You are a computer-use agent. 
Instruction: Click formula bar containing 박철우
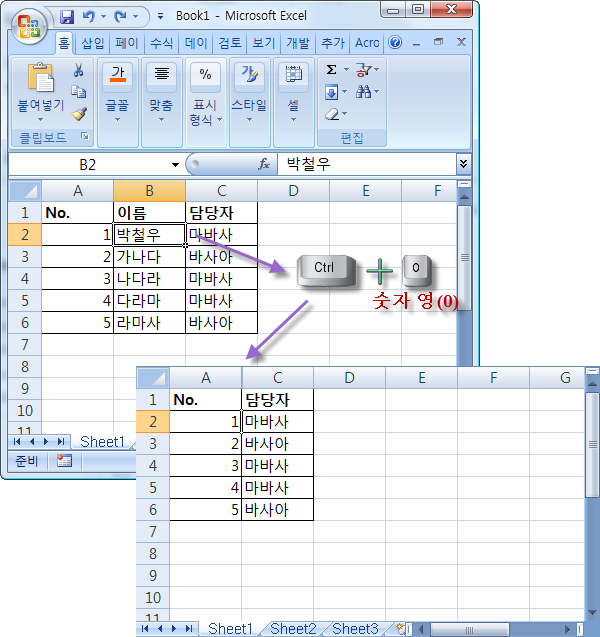click(366, 164)
